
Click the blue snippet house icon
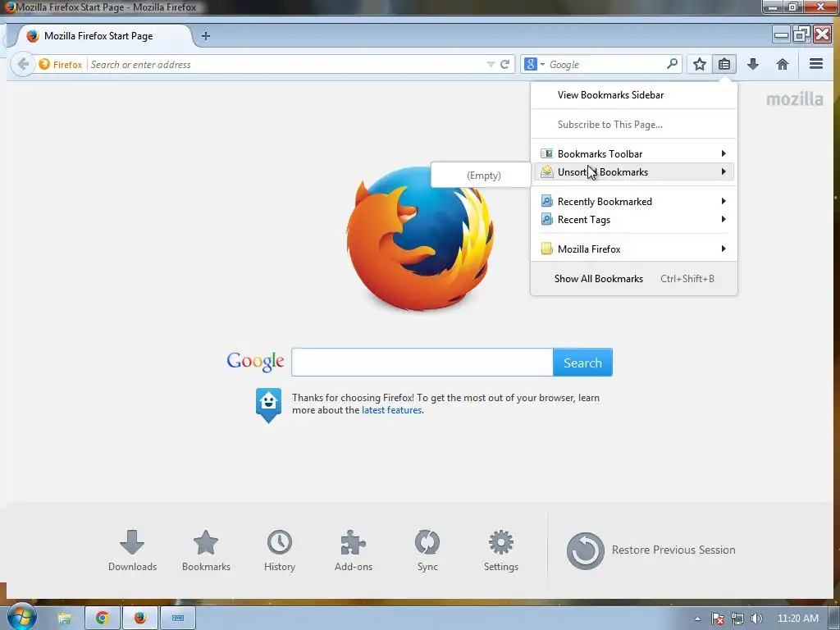pos(268,405)
